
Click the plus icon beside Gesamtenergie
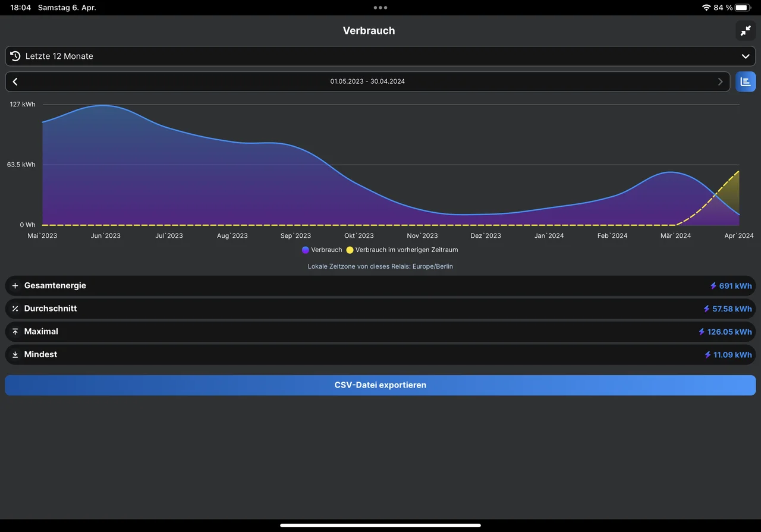pos(15,286)
